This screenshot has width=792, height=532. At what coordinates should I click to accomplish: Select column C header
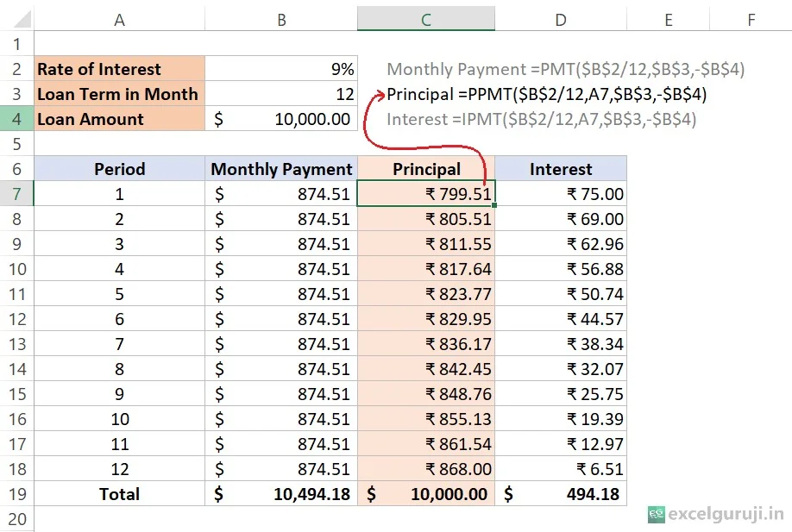[426, 19]
